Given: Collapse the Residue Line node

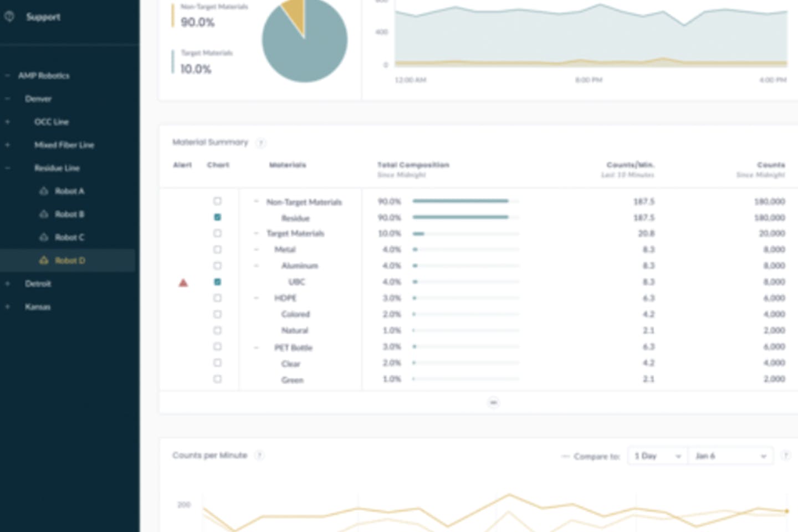Looking at the screenshot, I should click(x=8, y=168).
